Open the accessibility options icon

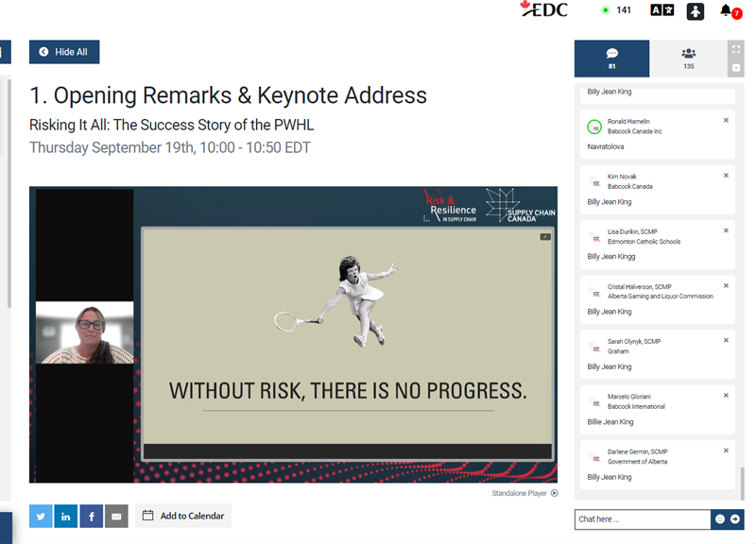click(x=695, y=11)
